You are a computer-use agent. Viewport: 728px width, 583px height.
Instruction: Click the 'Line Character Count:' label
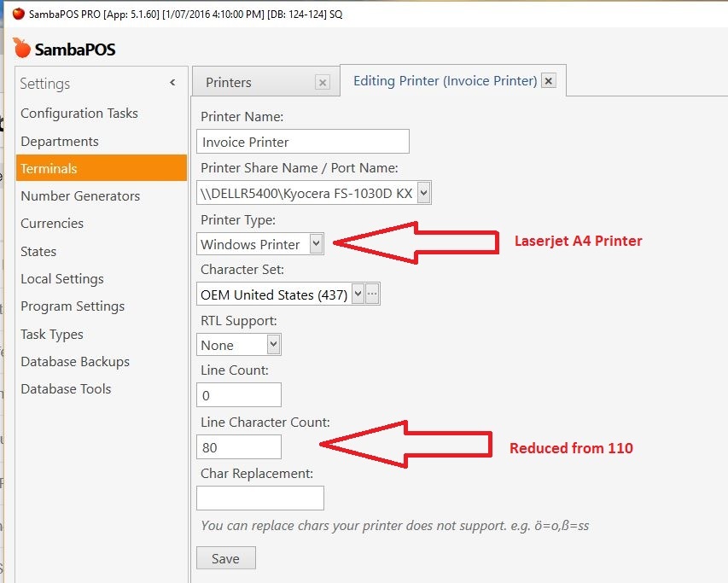(x=265, y=422)
